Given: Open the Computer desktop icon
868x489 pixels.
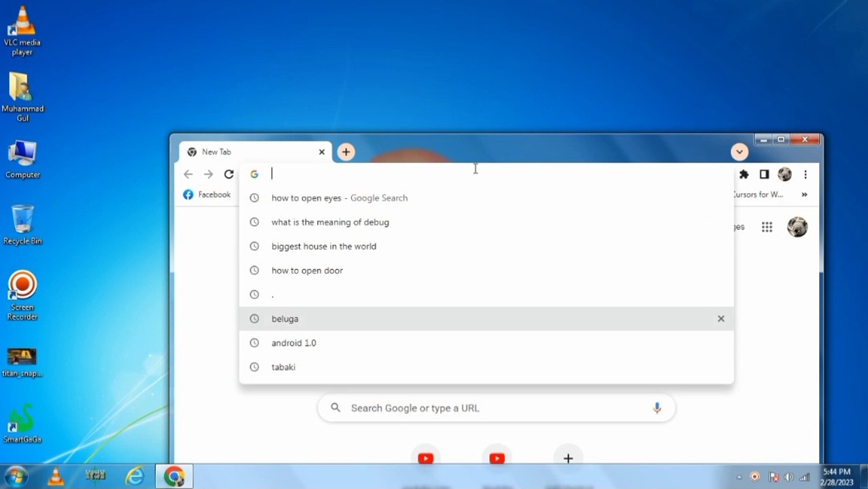Looking at the screenshot, I should click(22, 160).
